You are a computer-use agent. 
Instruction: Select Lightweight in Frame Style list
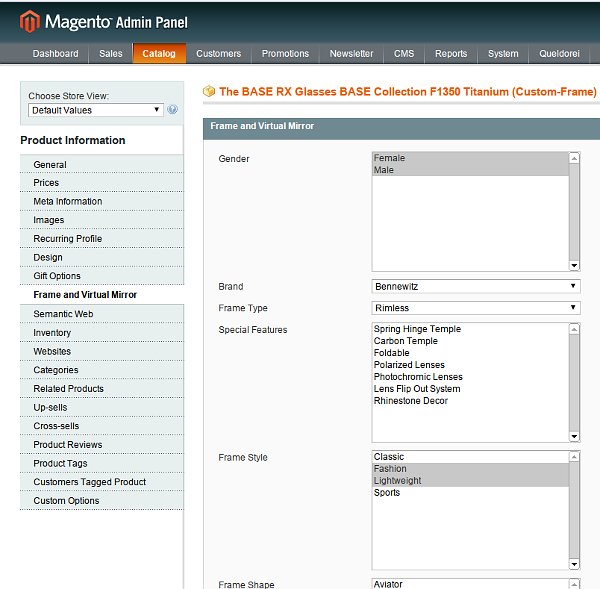[x=470, y=481]
